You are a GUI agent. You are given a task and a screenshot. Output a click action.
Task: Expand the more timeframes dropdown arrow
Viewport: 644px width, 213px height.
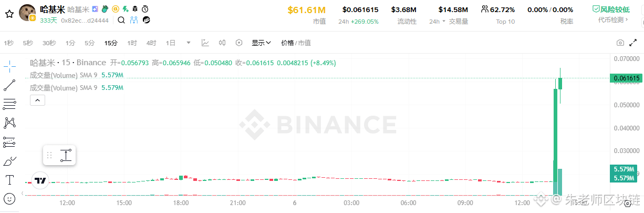tap(189, 43)
